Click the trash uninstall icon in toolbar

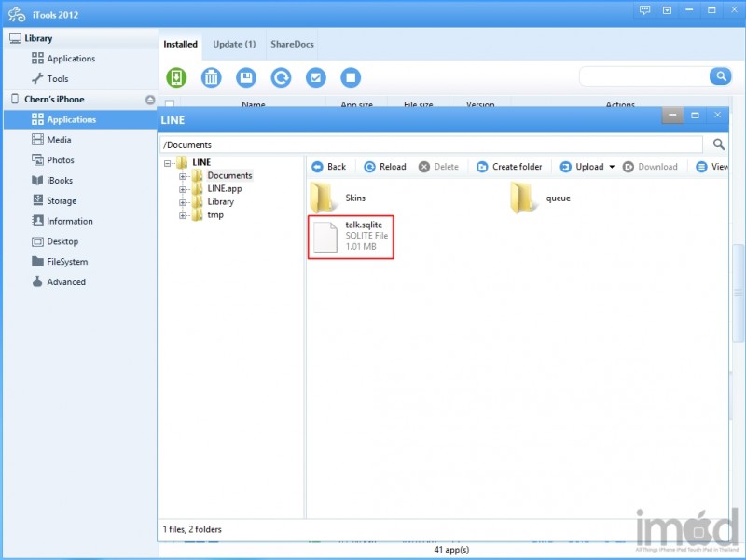click(212, 77)
